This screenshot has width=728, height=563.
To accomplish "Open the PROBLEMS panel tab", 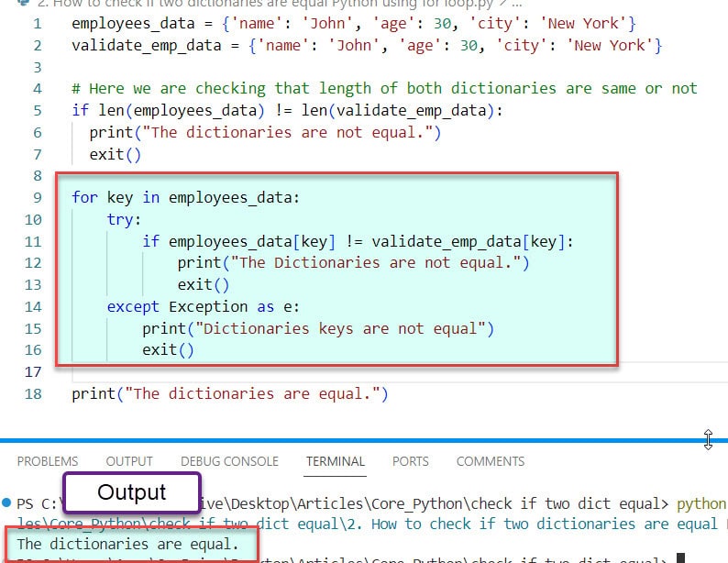I will click(48, 461).
